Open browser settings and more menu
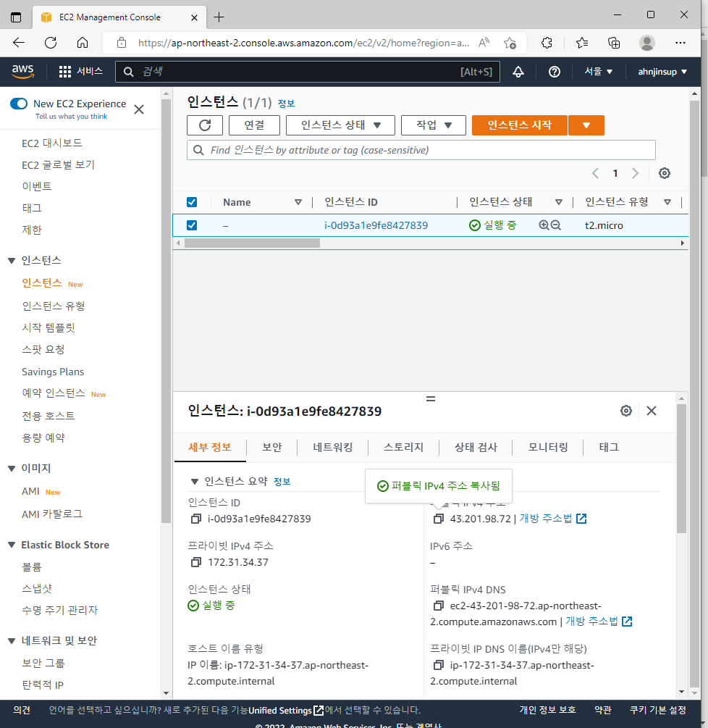 pos(680,43)
